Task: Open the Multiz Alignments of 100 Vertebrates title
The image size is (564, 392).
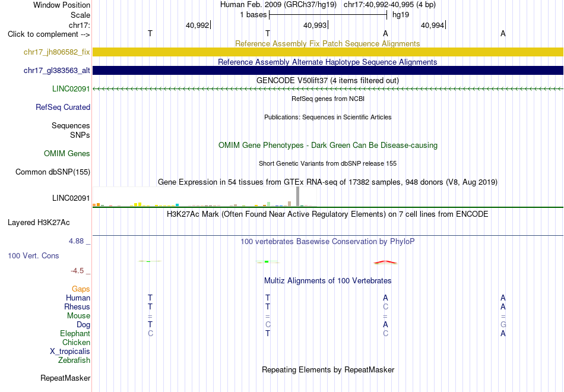Action: tap(328, 281)
